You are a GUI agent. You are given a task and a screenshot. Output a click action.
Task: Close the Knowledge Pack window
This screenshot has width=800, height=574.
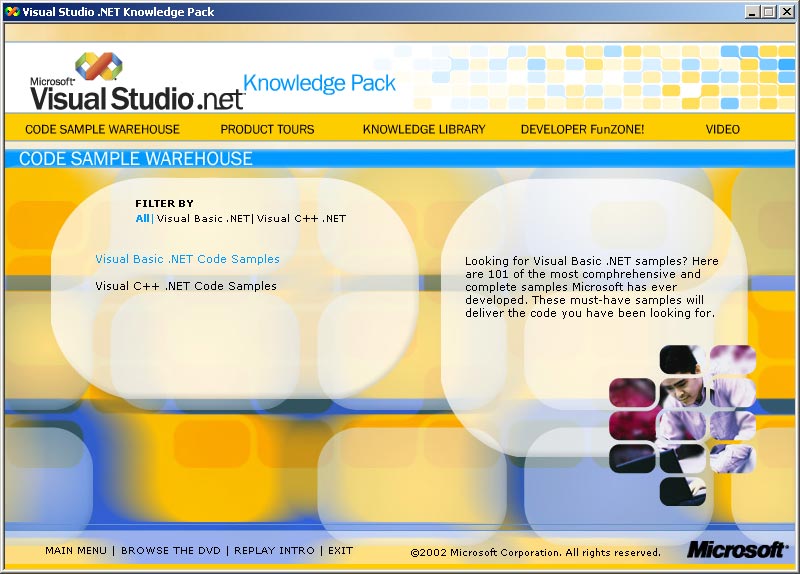tap(787, 12)
